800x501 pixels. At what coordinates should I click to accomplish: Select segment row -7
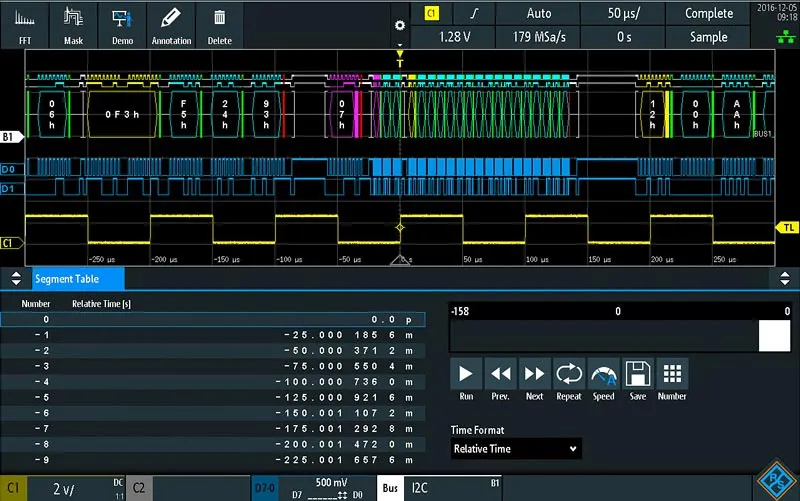213,429
